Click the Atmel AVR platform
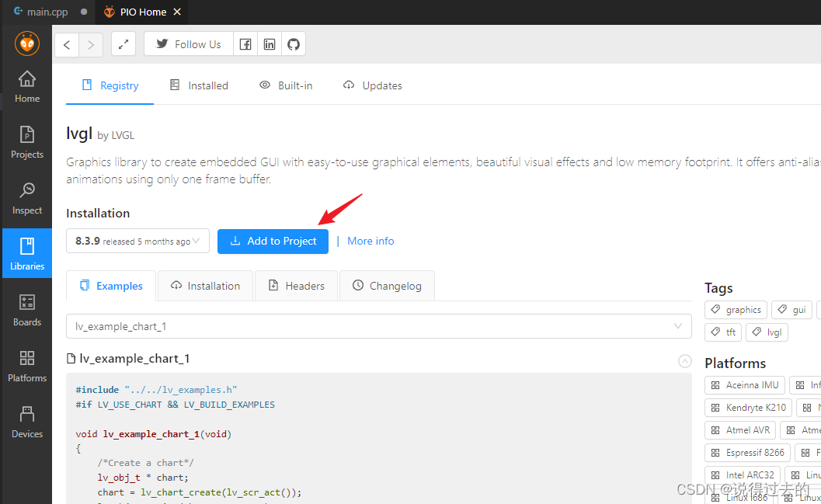 coord(740,430)
